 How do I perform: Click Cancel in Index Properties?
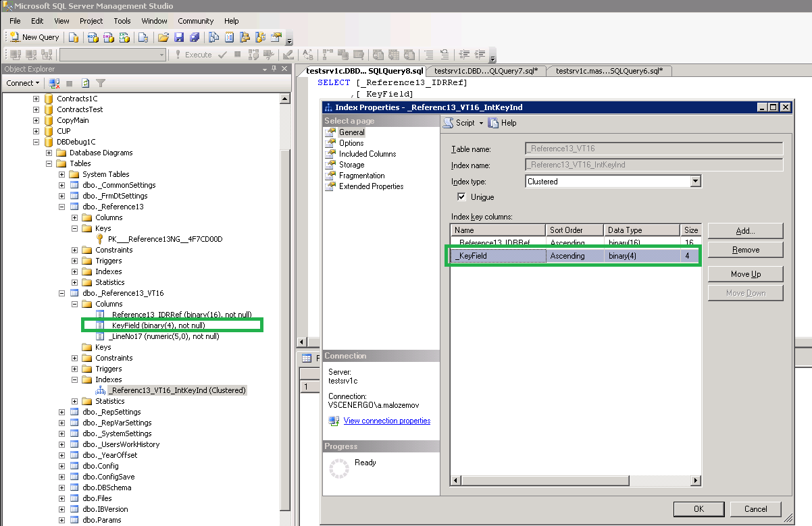[755, 509]
